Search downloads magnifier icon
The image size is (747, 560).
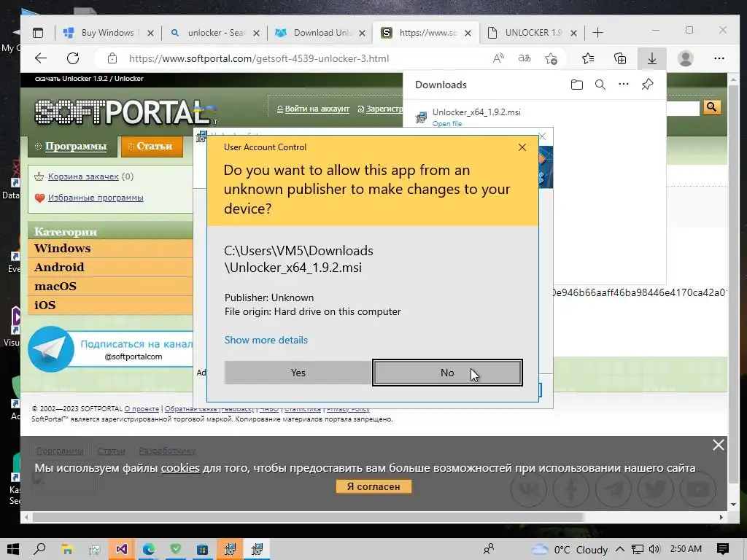pos(600,85)
